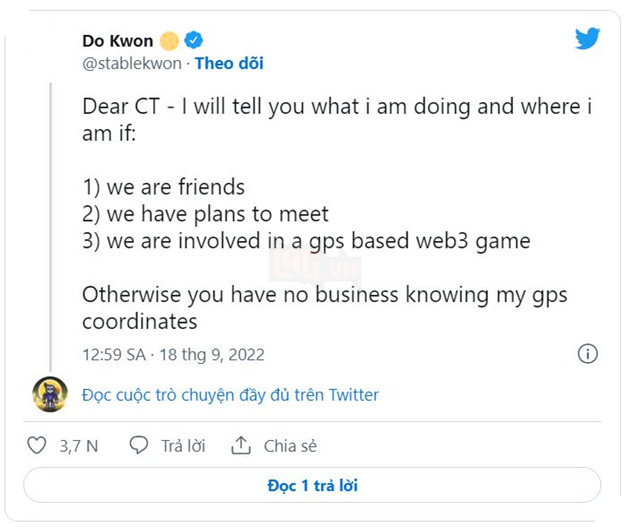Click the @stablekwon handle

click(x=132, y=64)
